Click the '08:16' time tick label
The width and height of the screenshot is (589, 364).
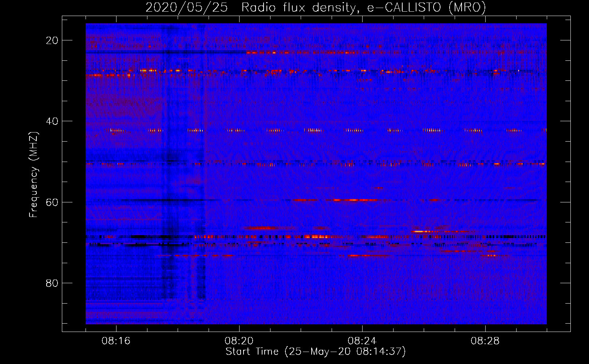(x=116, y=341)
